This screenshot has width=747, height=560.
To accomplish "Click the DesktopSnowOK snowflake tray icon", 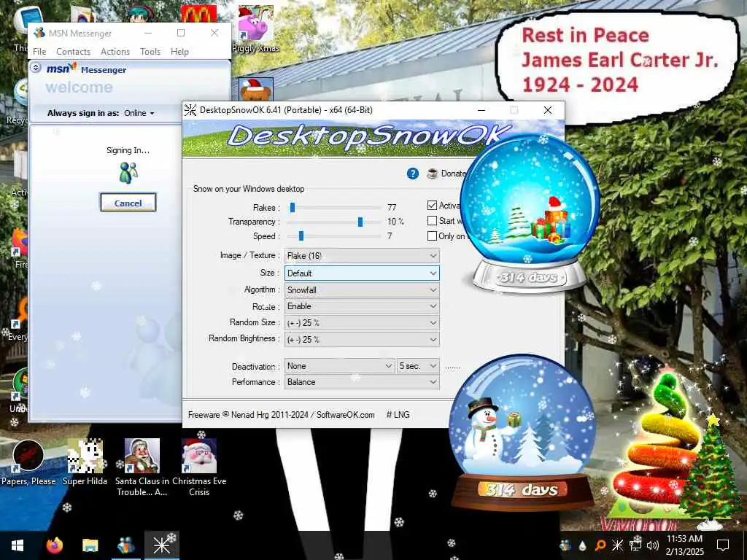I will [617, 545].
